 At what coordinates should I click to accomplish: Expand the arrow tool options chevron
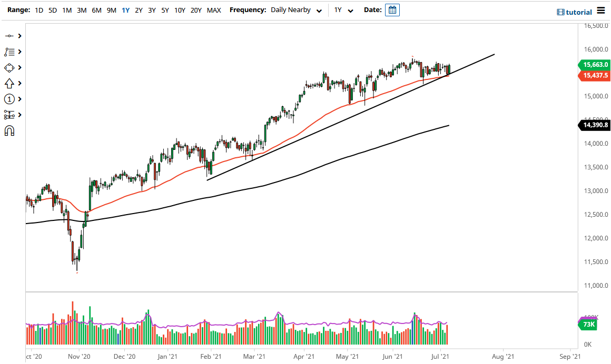[x=19, y=83]
